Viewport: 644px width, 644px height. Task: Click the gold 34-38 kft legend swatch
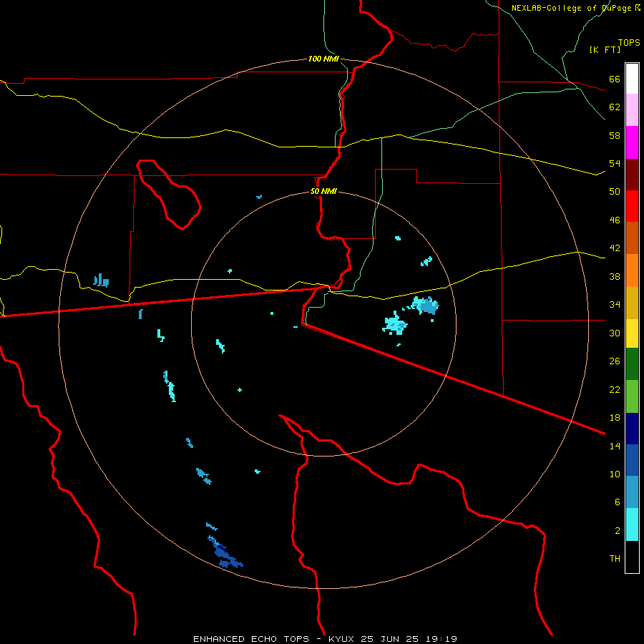(x=632, y=303)
